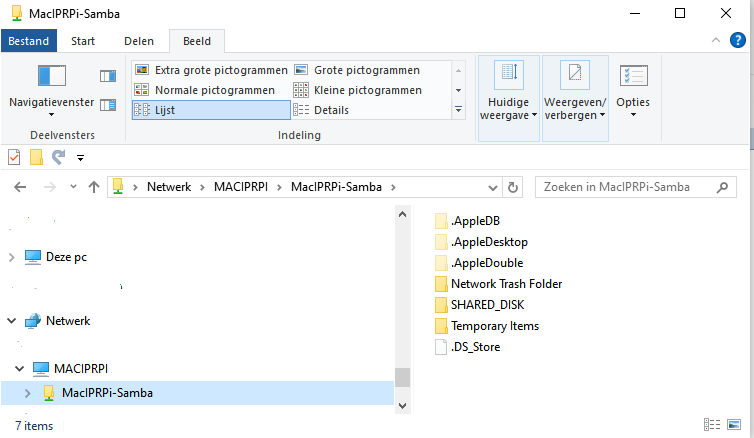
Task: Switch to Details view layout
Action: [x=331, y=110]
